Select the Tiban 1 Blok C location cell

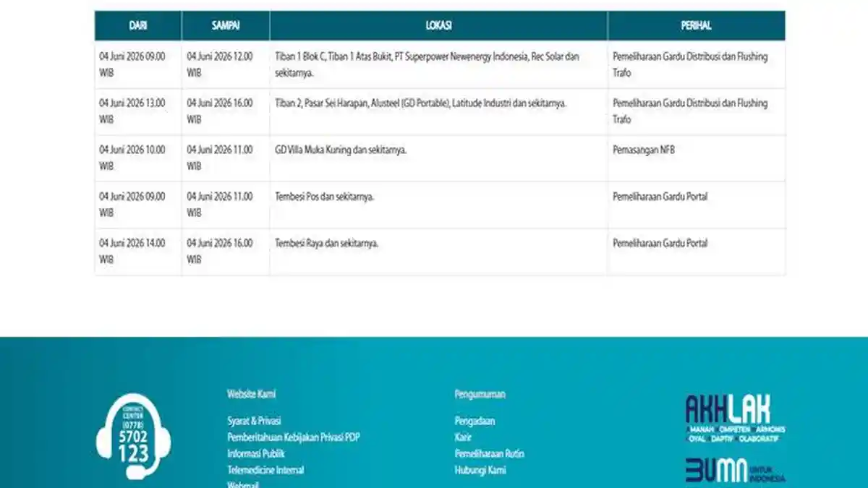(439, 64)
